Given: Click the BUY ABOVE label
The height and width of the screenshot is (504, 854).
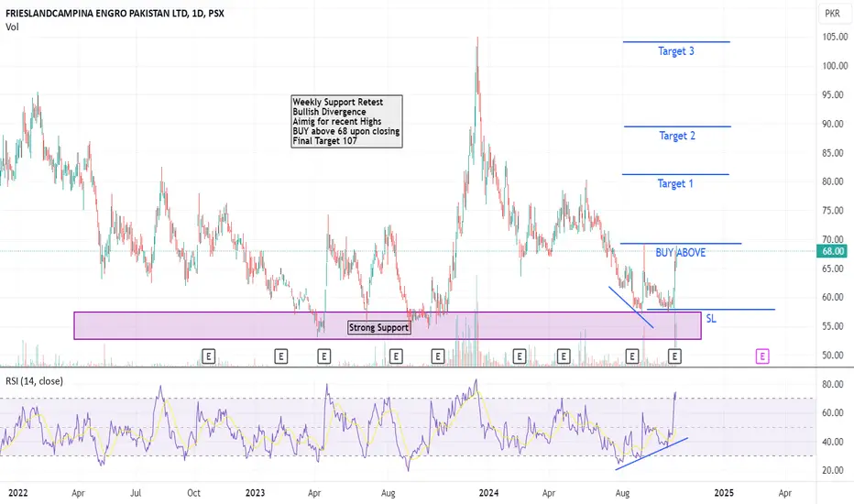Looking at the screenshot, I should point(680,253).
